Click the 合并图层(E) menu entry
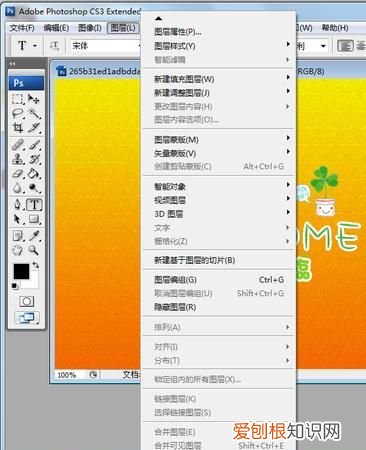This screenshot has width=366, height=450. point(219,432)
